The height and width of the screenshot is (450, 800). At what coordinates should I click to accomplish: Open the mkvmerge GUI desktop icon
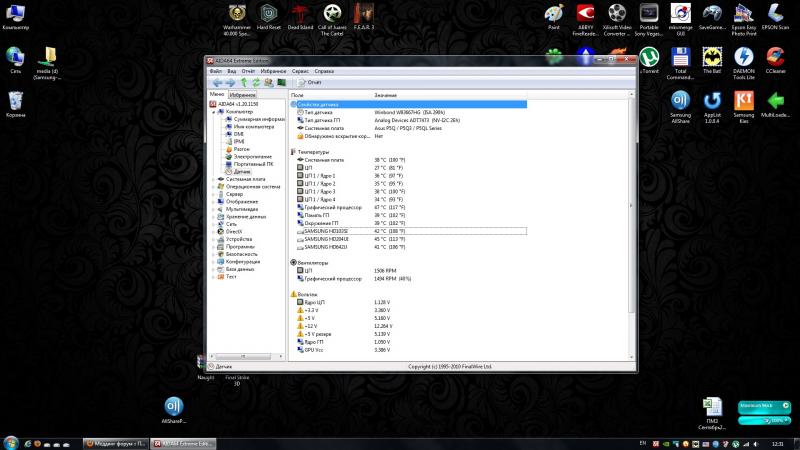click(x=681, y=20)
